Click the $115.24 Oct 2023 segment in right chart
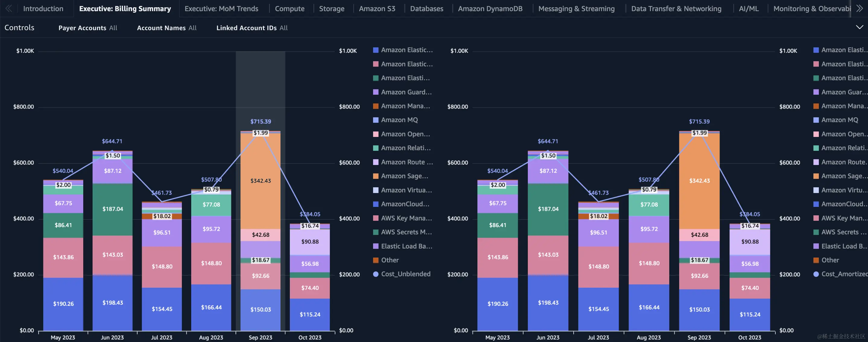 (x=750, y=314)
